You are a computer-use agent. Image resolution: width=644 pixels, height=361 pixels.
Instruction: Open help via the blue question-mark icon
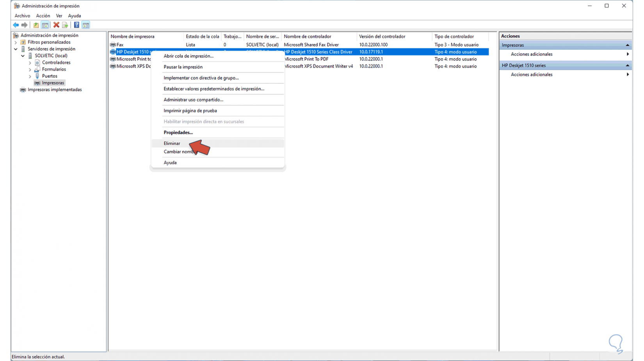[76, 25]
